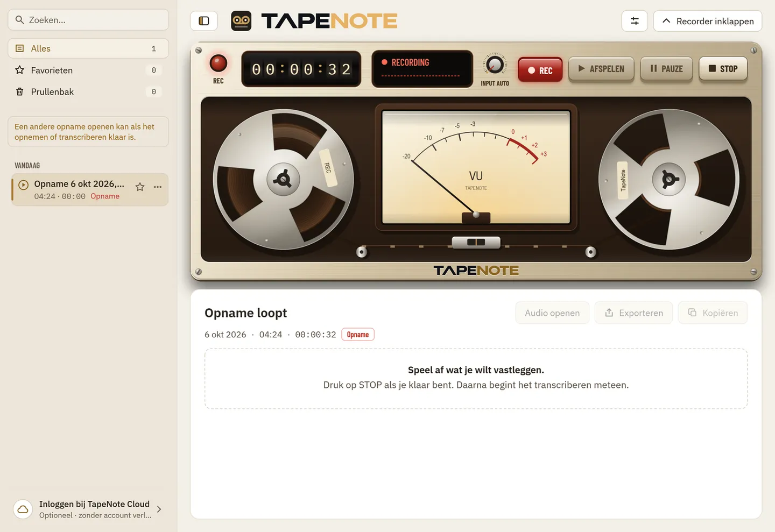Click the TapeNote cassette logo icon
The height and width of the screenshot is (532, 775).
coord(241,21)
